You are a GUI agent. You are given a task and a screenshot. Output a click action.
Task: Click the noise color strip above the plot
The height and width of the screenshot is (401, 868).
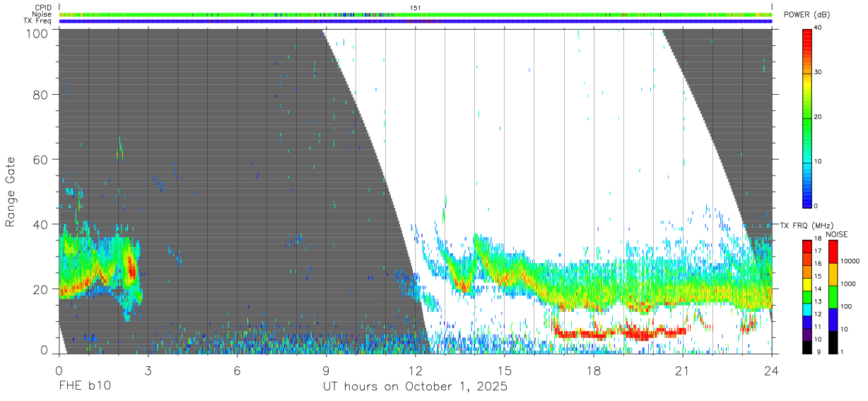pos(417,14)
